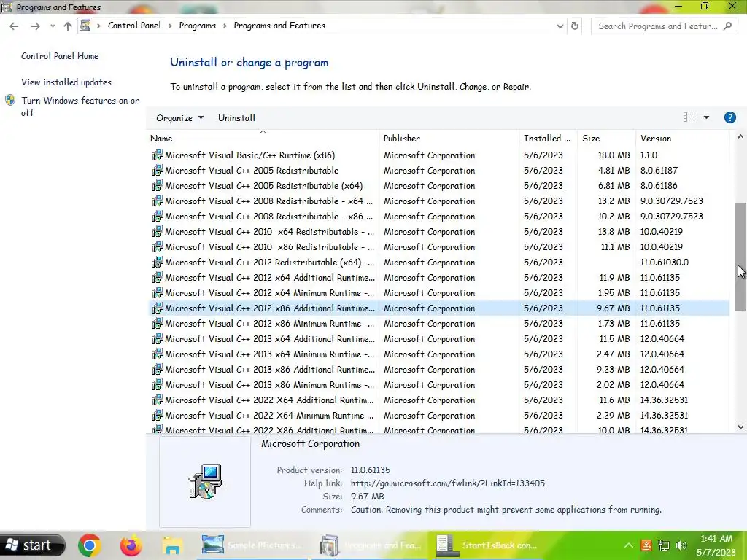Click icon of Visual C++ 2012 x86 Additional Runtime
This screenshot has width=747, height=560.
point(158,308)
